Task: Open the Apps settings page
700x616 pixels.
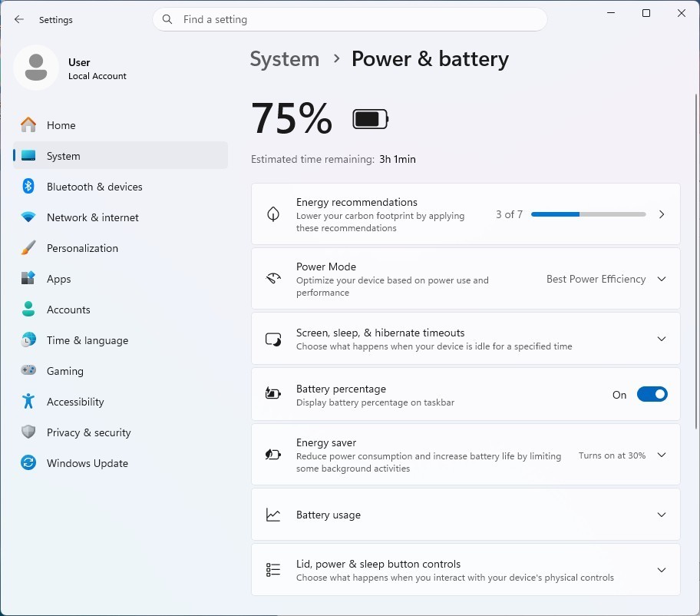Action: 121,278
